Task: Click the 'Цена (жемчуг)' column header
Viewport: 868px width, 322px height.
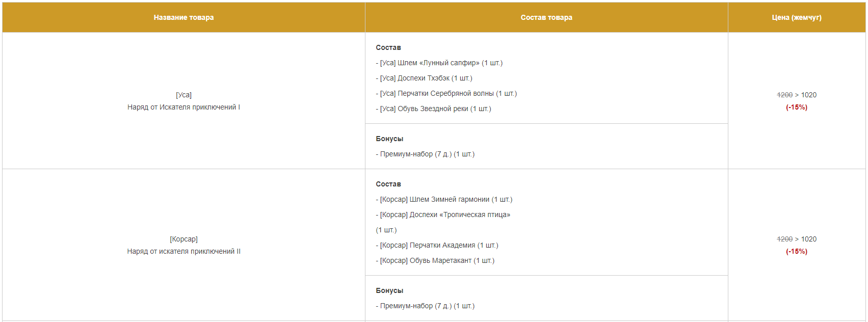Action: point(796,17)
